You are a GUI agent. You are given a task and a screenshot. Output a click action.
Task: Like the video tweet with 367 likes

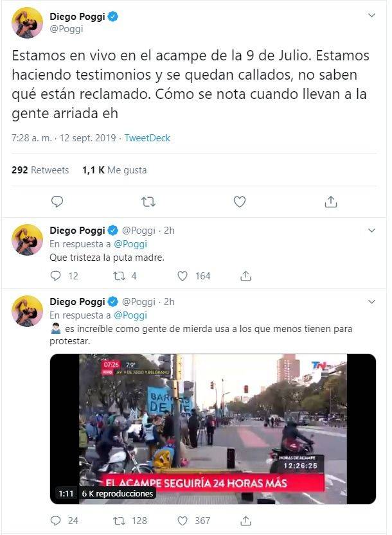tap(183, 521)
